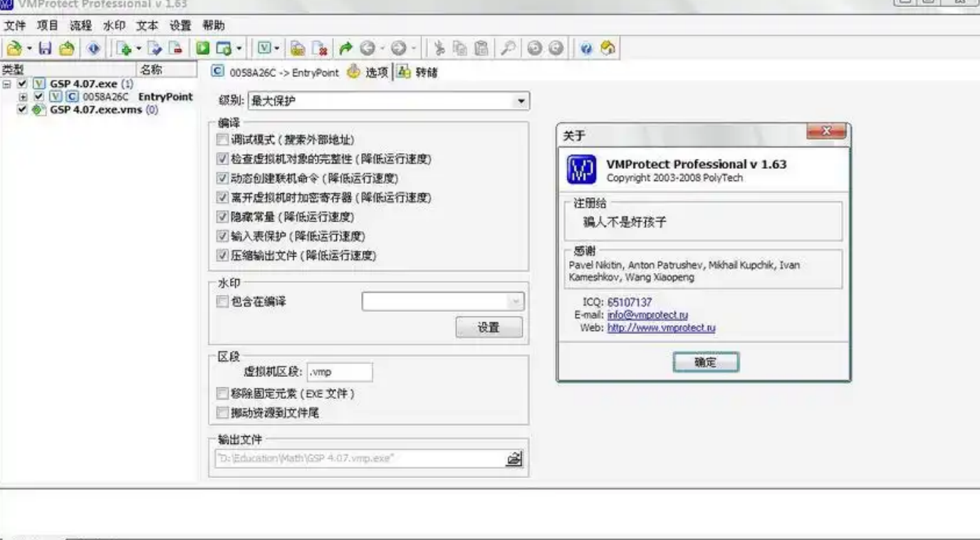Open the 流程 menu
The height and width of the screenshot is (540, 980).
[x=80, y=26]
